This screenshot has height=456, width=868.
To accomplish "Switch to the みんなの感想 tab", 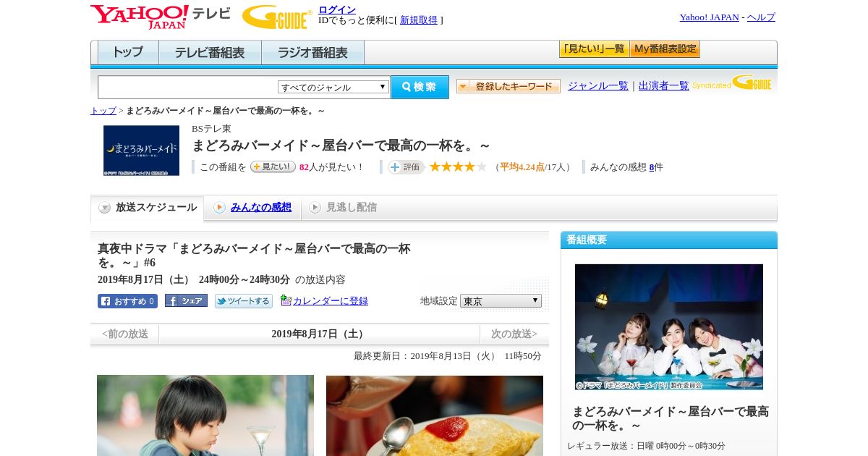I will point(252,208).
